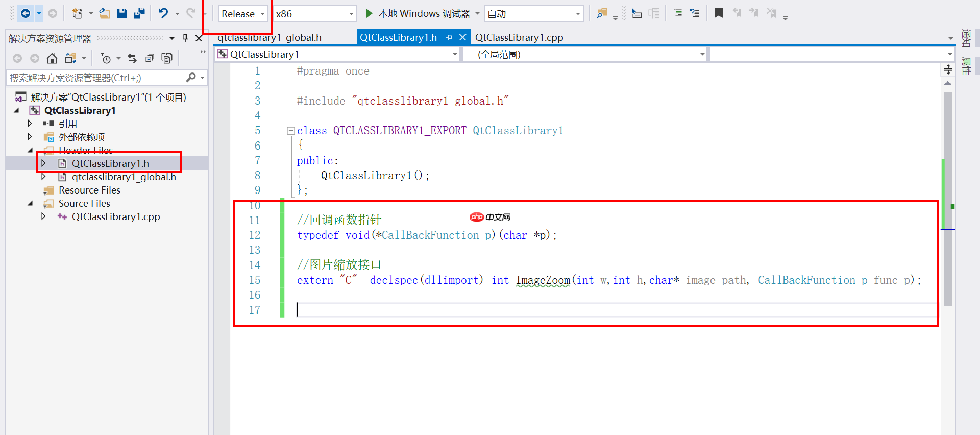Select the Resource Files folder
The width and height of the screenshot is (980, 435).
pos(89,190)
